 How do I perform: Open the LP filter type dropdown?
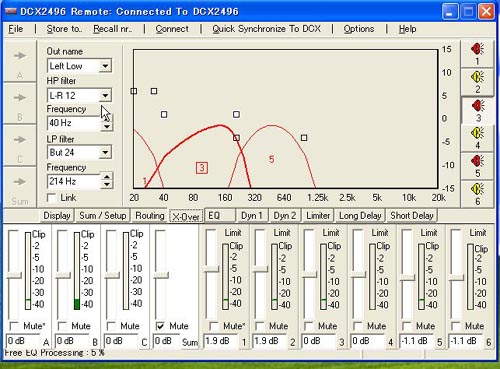tap(105, 153)
